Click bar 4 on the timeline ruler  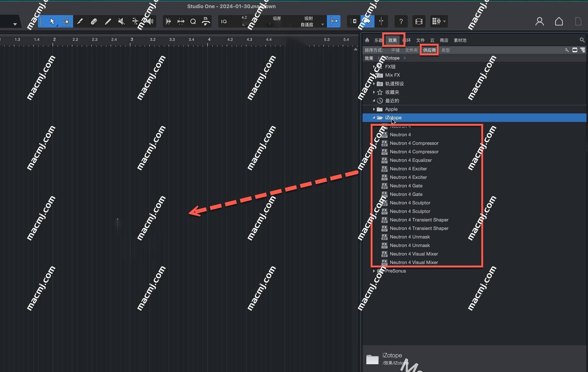[x=209, y=40]
